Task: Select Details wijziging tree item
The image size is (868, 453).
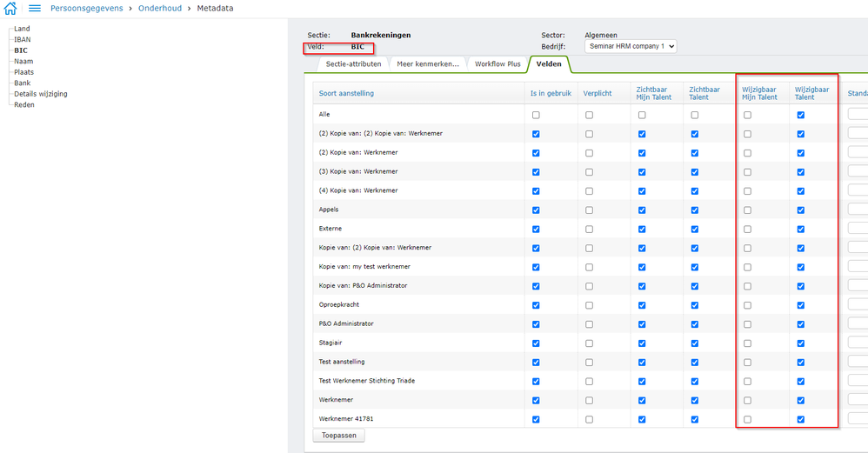Action: 41,94
